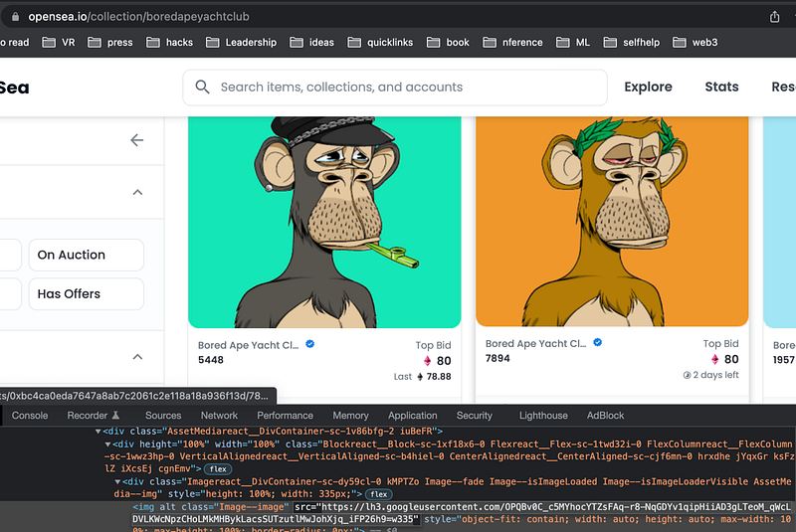The height and width of the screenshot is (532, 796).
Task: Switch to the Console tab
Action: point(30,416)
